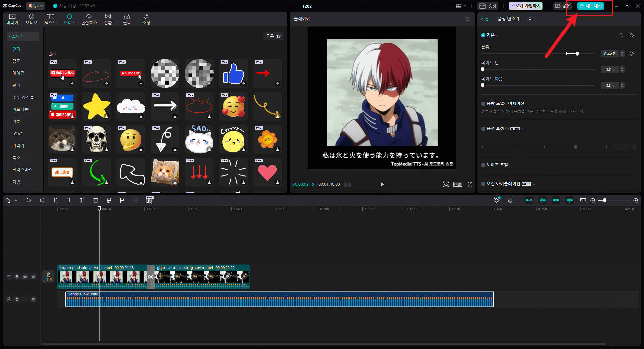Click the 8.4dB volume value field
The image size is (644, 349).
click(609, 54)
